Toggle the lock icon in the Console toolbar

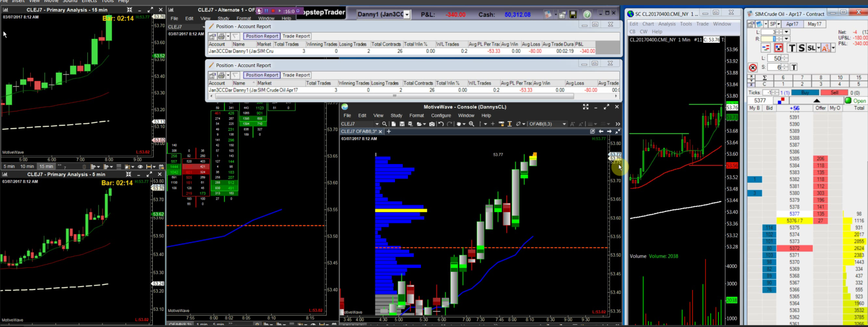501,124
